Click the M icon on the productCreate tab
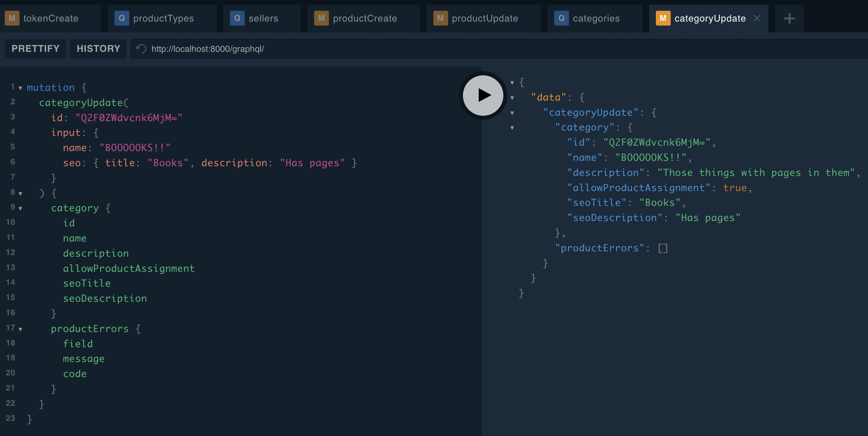The image size is (868, 436). (x=321, y=18)
